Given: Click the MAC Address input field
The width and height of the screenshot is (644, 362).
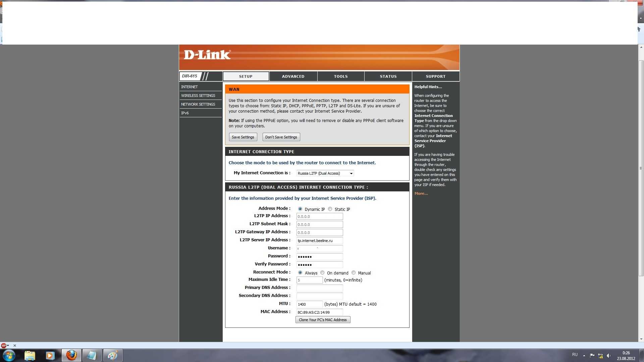Looking at the screenshot, I should point(320,312).
